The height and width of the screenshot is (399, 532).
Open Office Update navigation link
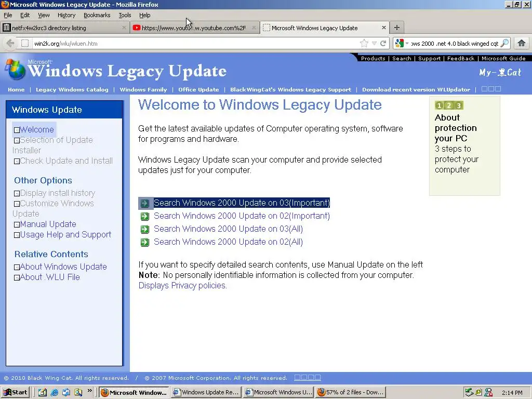point(198,89)
